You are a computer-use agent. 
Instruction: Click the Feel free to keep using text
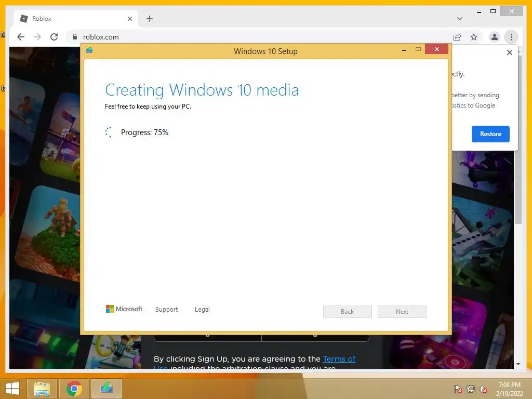pos(148,107)
